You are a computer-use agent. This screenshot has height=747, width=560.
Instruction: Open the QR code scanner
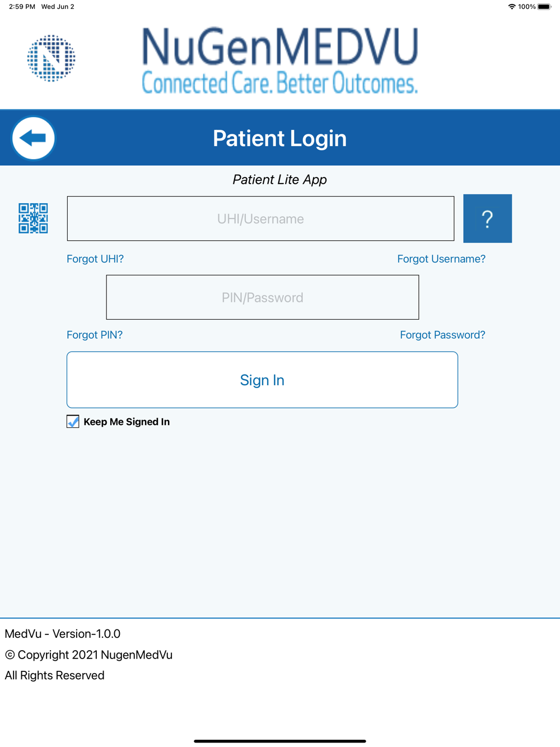tap(33, 218)
